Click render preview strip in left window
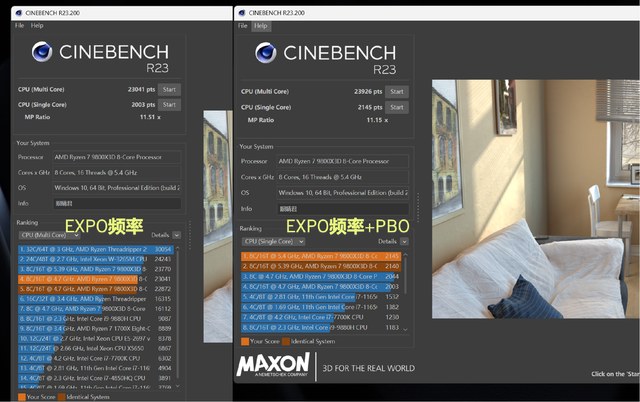Viewport: 640px width, 402px height. 218,227
